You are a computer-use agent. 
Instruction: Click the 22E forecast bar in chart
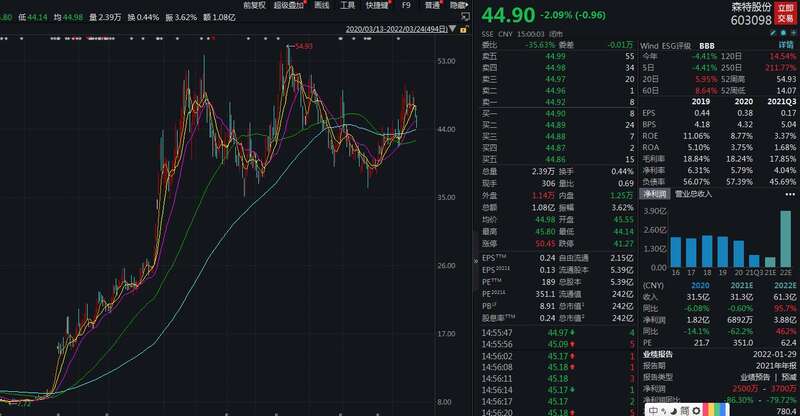[784, 238]
